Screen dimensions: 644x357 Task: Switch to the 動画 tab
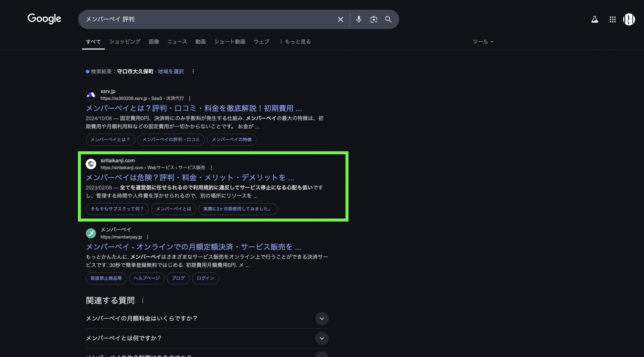201,42
